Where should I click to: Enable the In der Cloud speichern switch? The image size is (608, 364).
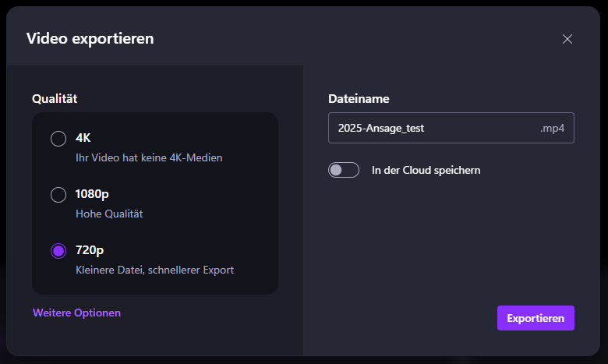[344, 170]
